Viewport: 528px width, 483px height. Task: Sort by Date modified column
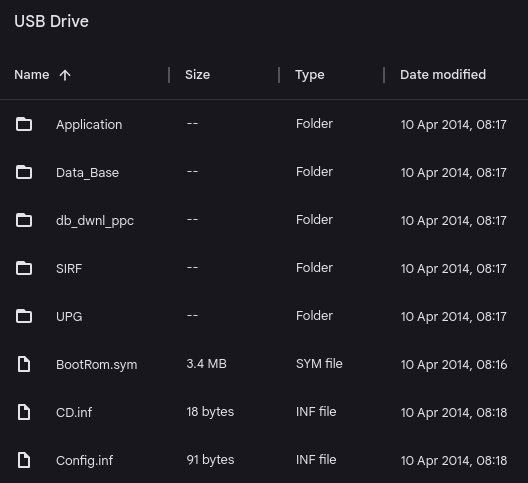tap(443, 74)
